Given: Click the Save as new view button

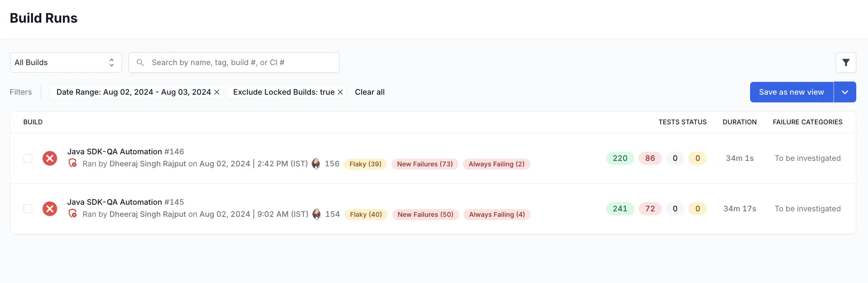Looking at the screenshot, I should coord(791,92).
